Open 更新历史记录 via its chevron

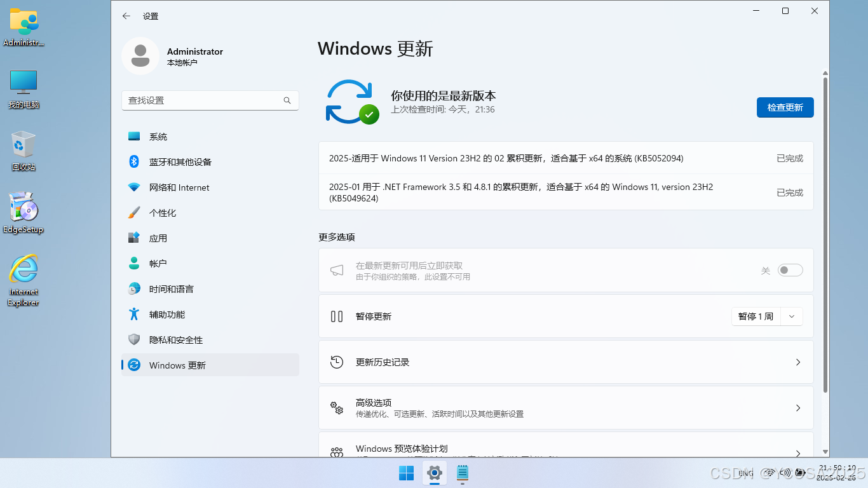coord(798,362)
